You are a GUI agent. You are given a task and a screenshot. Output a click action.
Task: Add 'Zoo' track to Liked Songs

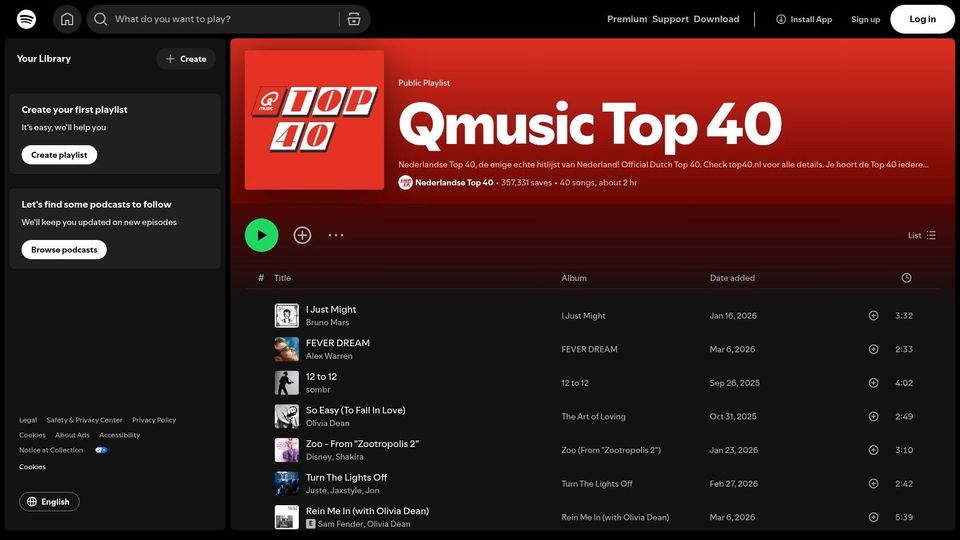pos(874,451)
